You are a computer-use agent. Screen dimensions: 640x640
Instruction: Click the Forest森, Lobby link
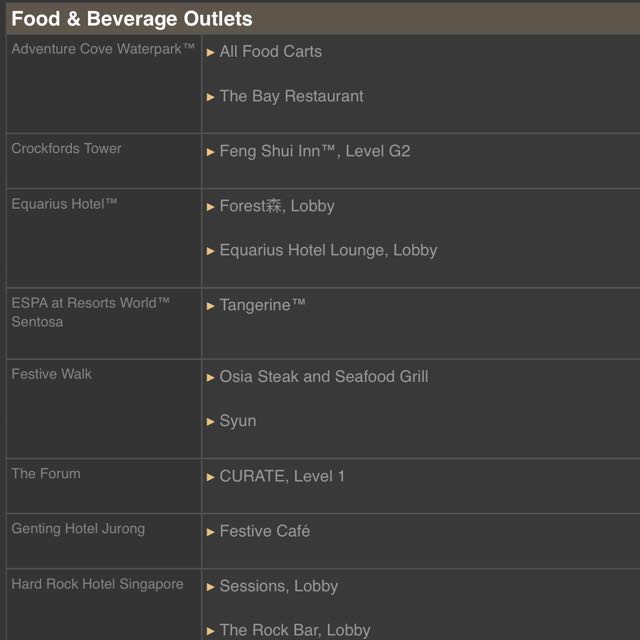click(x=277, y=206)
